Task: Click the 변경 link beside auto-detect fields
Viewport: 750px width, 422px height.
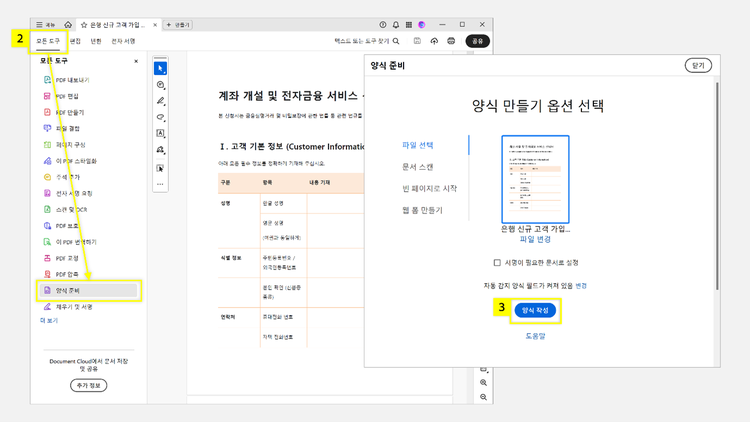Action: (x=581, y=286)
